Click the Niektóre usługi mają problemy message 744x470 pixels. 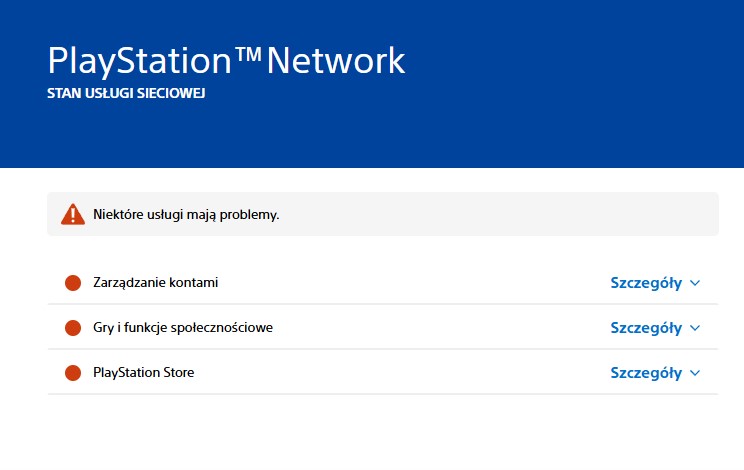click(186, 215)
